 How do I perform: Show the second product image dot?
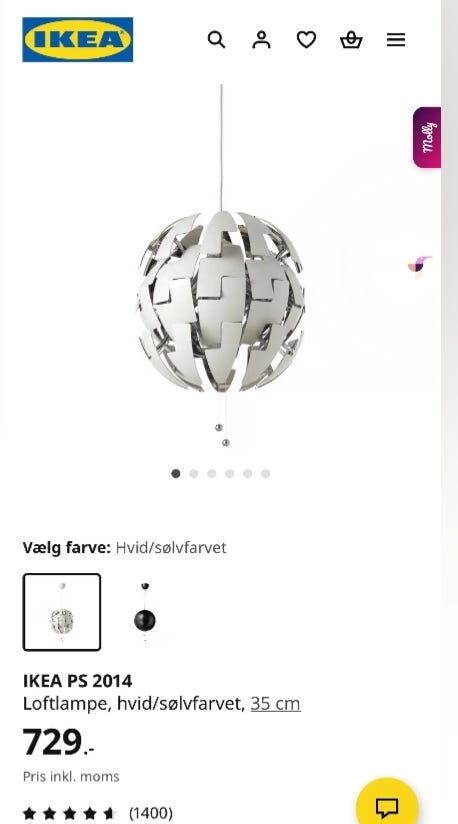tap(194, 473)
